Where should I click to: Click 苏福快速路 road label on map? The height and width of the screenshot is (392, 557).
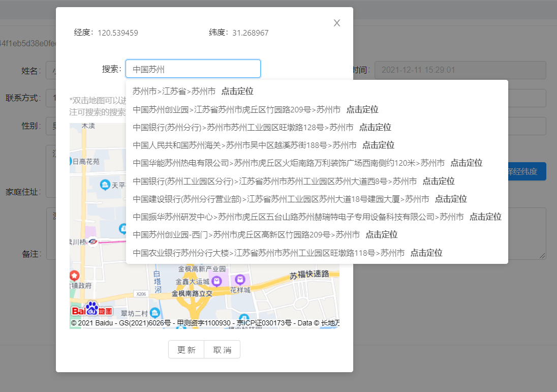point(310,275)
